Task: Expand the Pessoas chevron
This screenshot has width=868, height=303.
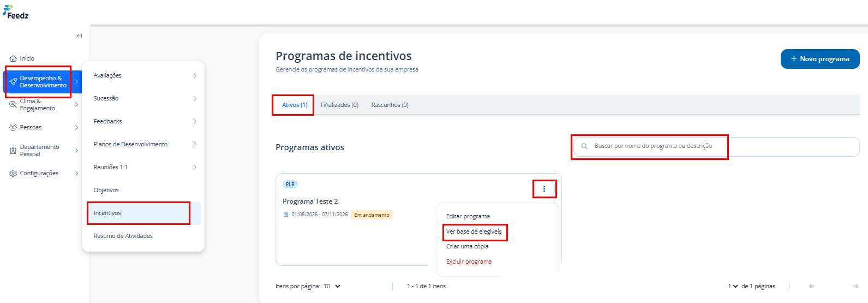Action: click(77, 127)
